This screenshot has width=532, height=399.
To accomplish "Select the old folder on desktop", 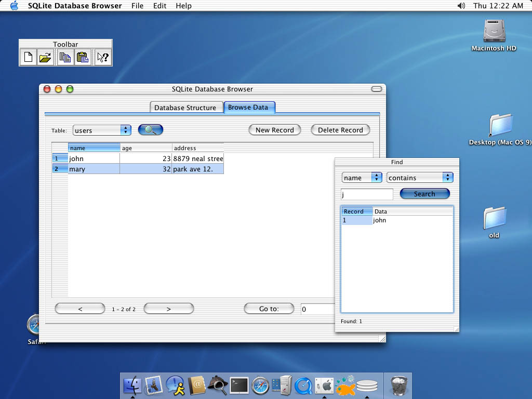I will coord(495,222).
